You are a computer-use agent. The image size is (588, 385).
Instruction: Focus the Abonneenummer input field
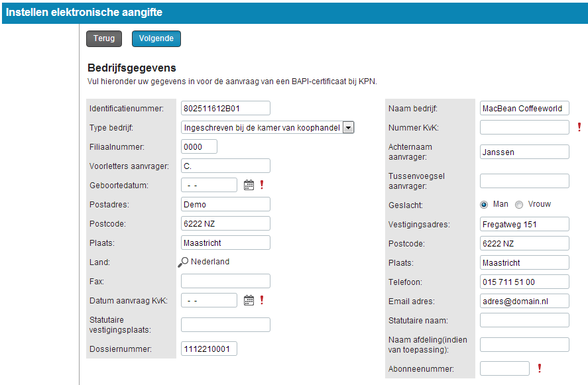504,368
